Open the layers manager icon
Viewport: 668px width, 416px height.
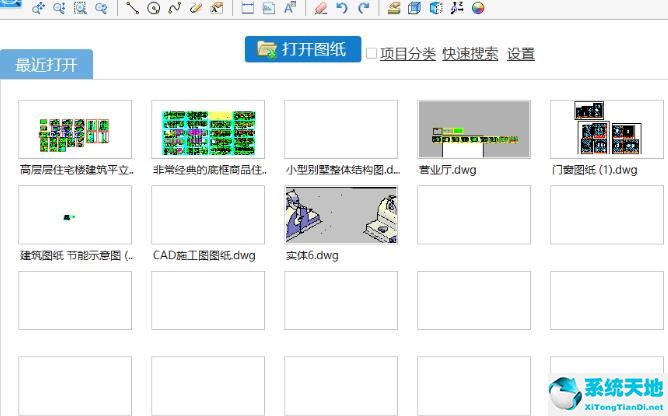point(394,8)
